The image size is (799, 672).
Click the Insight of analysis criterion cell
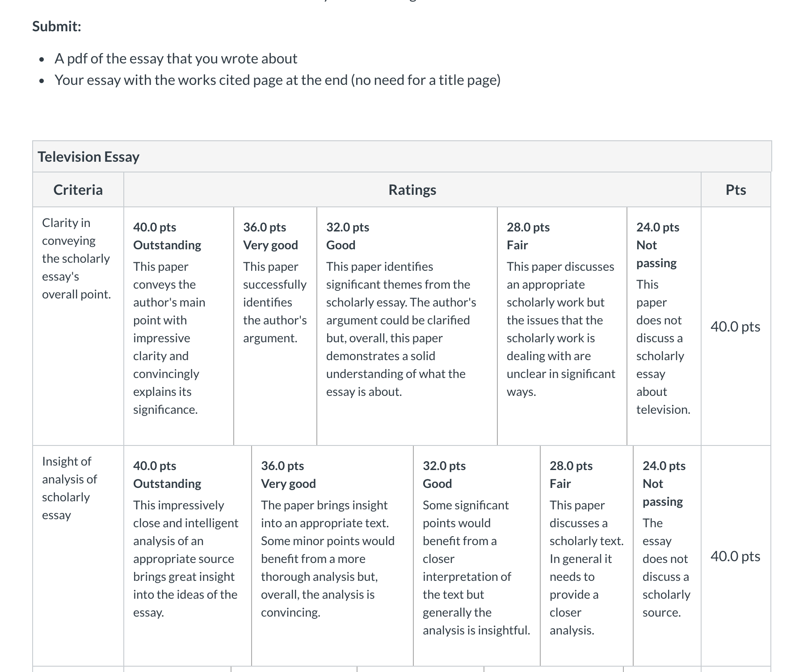point(78,555)
